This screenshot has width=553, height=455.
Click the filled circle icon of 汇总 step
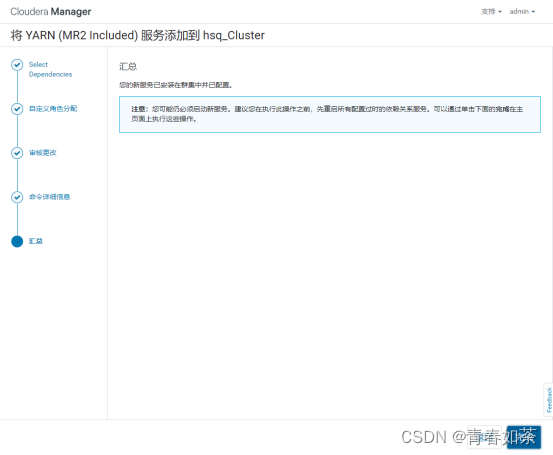pos(17,241)
